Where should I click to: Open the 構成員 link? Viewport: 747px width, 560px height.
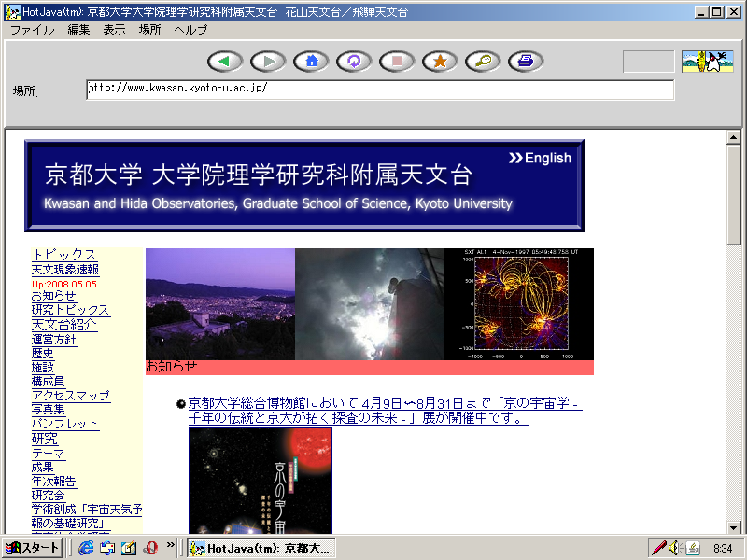[x=49, y=382]
